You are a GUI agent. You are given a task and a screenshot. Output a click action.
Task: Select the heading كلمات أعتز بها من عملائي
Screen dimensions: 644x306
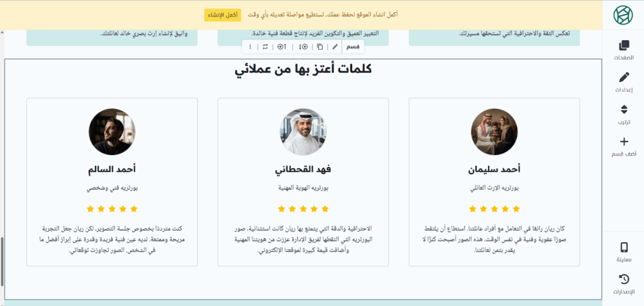tap(303, 69)
